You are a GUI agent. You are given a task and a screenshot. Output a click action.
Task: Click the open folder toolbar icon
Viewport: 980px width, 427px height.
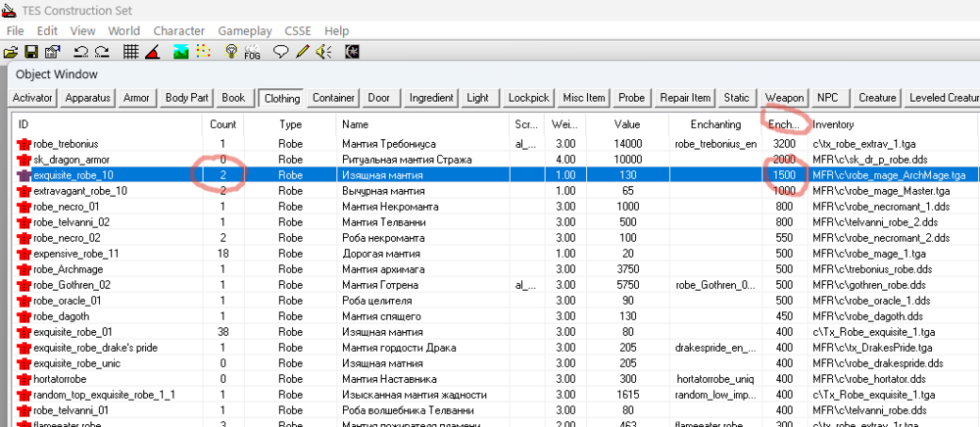coord(11,51)
